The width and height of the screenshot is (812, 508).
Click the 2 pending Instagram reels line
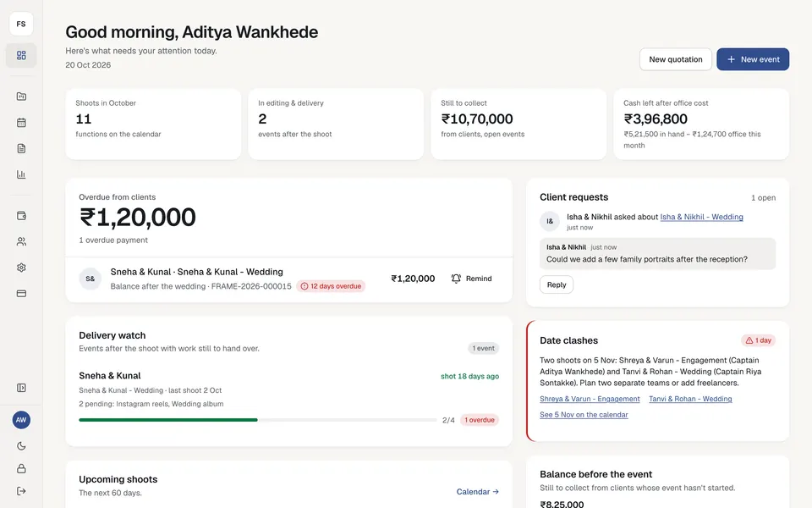coord(151,404)
